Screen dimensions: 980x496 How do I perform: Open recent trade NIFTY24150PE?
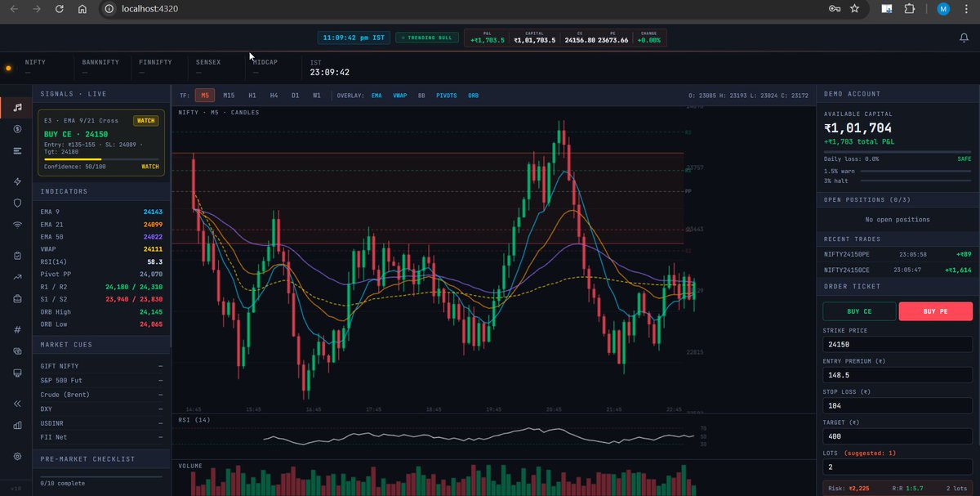(898, 254)
